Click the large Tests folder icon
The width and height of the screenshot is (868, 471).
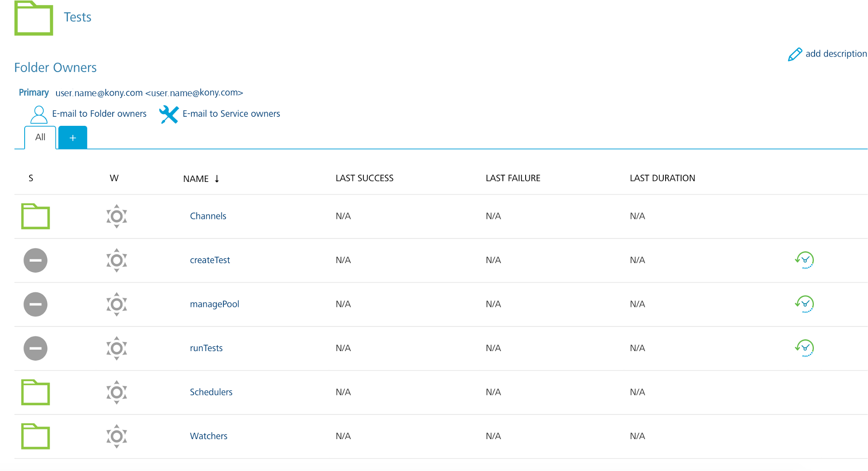(x=34, y=18)
